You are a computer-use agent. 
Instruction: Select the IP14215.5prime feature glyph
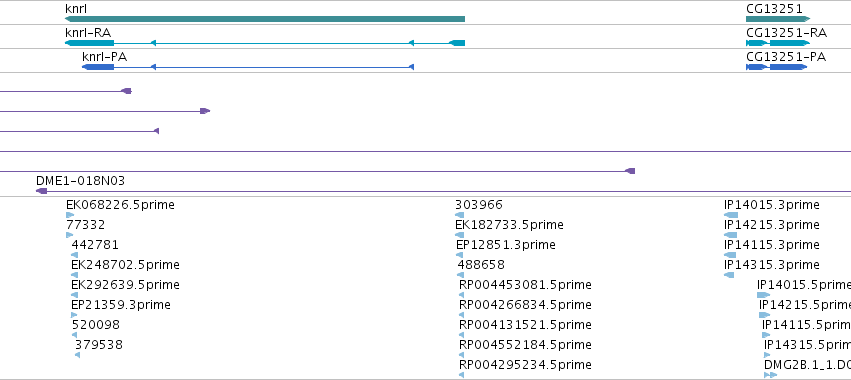764,315
